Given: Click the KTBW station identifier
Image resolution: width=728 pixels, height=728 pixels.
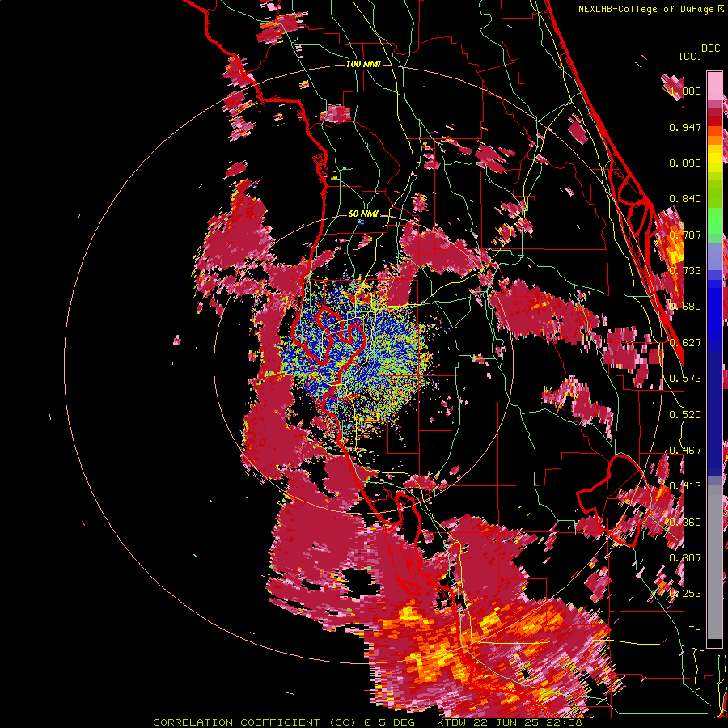Looking at the screenshot, I should point(453,722).
